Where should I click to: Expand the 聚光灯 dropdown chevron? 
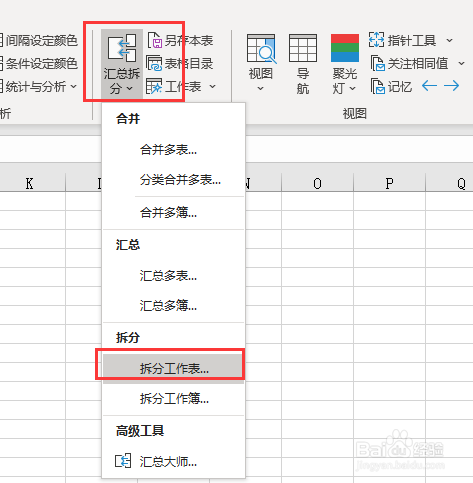coord(353,89)
